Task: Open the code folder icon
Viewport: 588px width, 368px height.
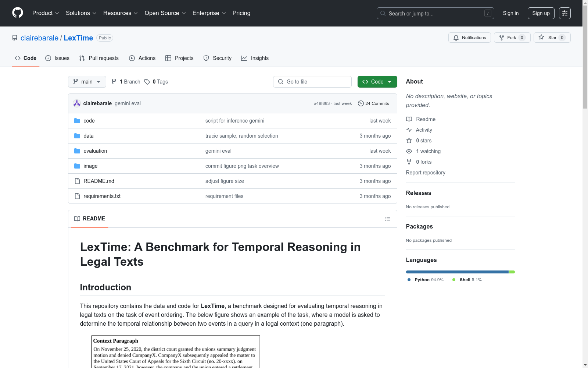Action: coord(77,121)
